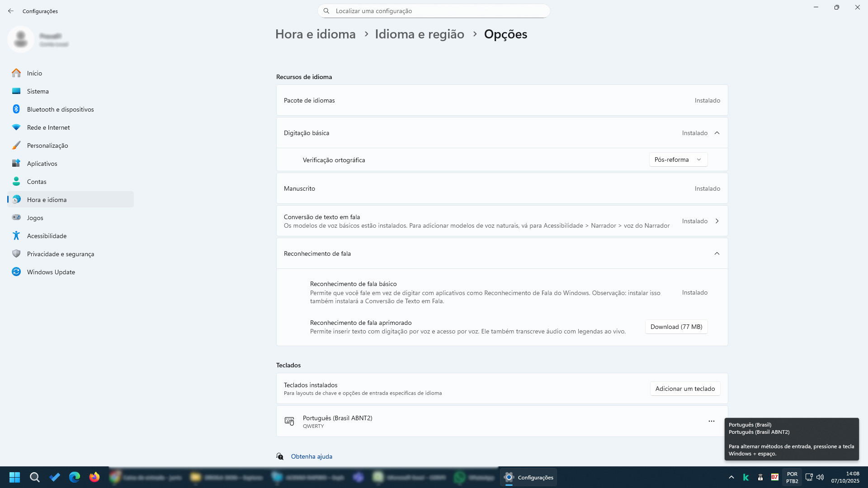Open the Windows Start menu
868x488 pixels.
14,477
